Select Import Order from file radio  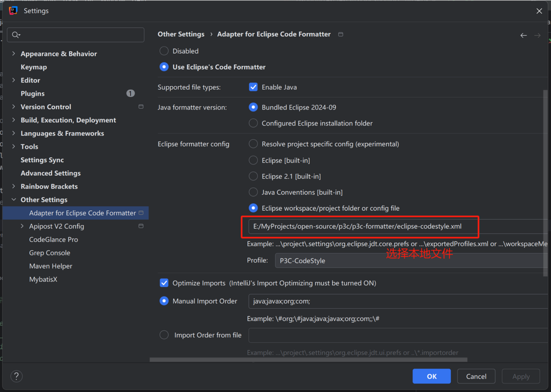click(164, 335)
